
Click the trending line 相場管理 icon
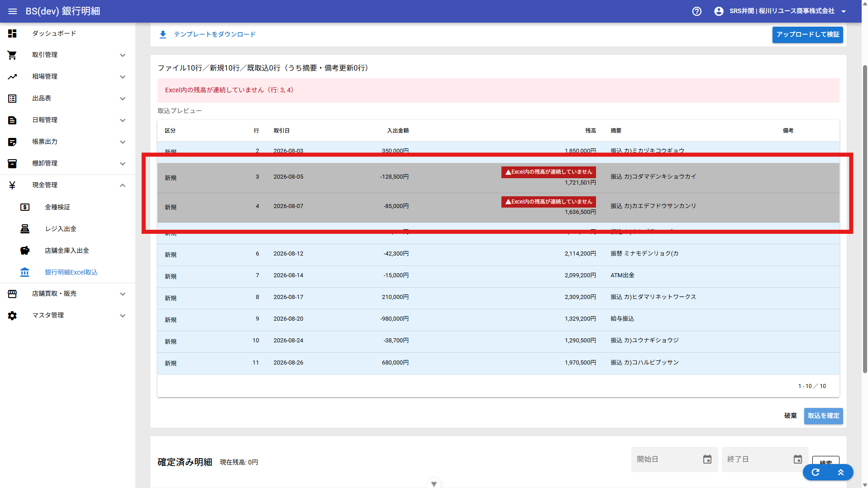pyautogui.click(x=12, y=77)
